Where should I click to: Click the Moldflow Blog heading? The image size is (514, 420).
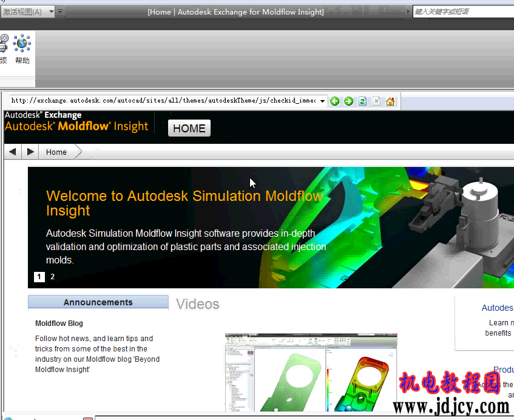point(59,323)
